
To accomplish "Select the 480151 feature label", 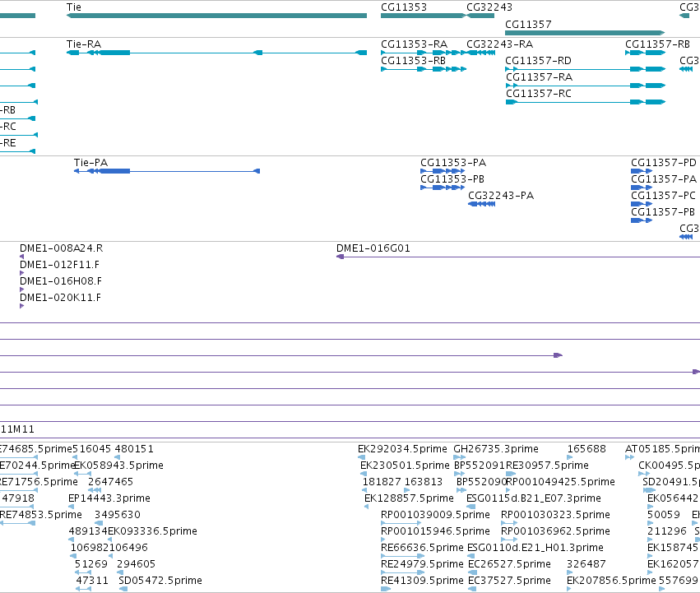I will coord(134,449).
